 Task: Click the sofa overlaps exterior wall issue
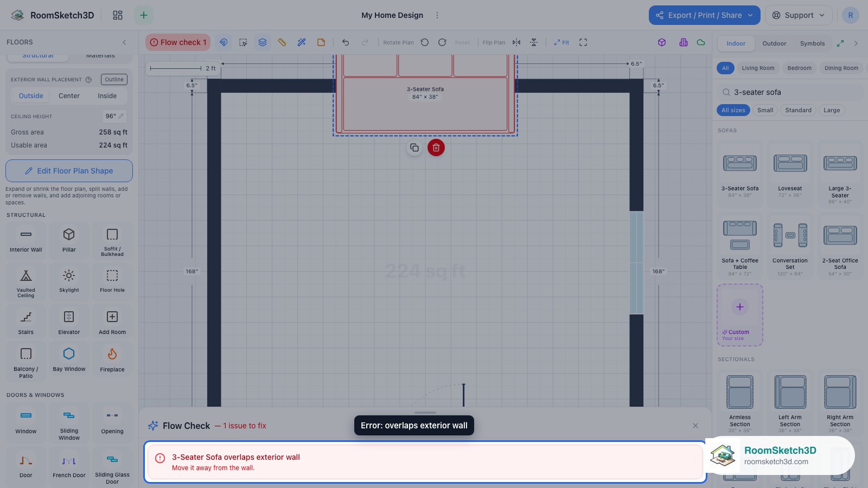pos(425,462)
